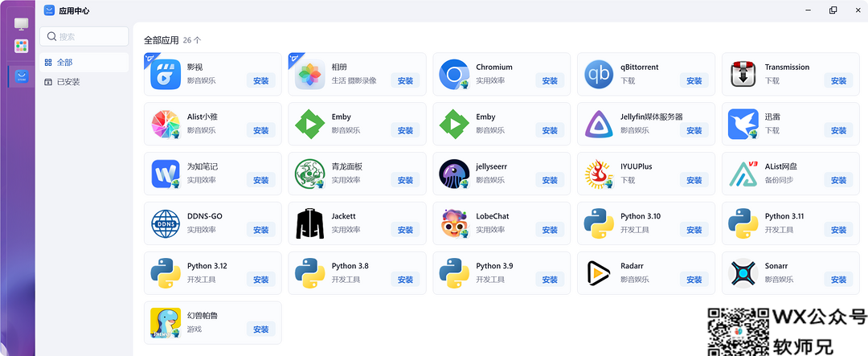Click the Jellyfin媒体服务器 app name
Viewport: 868px width, 356px height.
tap(652, 117)
